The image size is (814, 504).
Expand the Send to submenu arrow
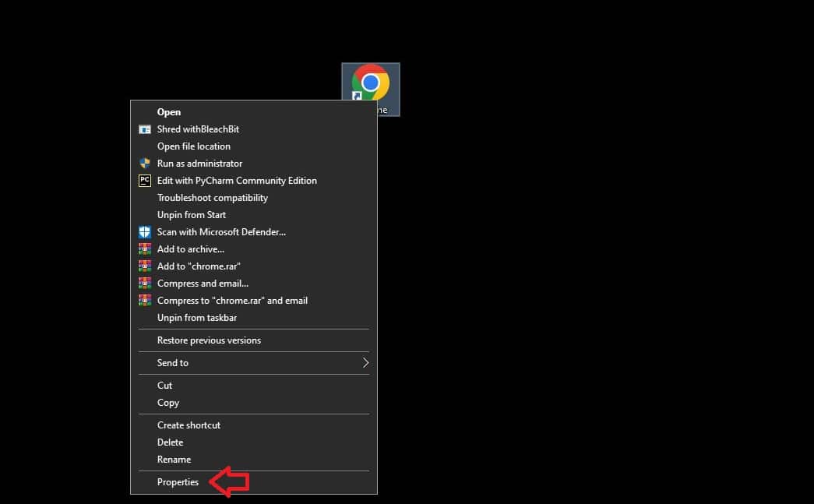[x=365, y=363]
